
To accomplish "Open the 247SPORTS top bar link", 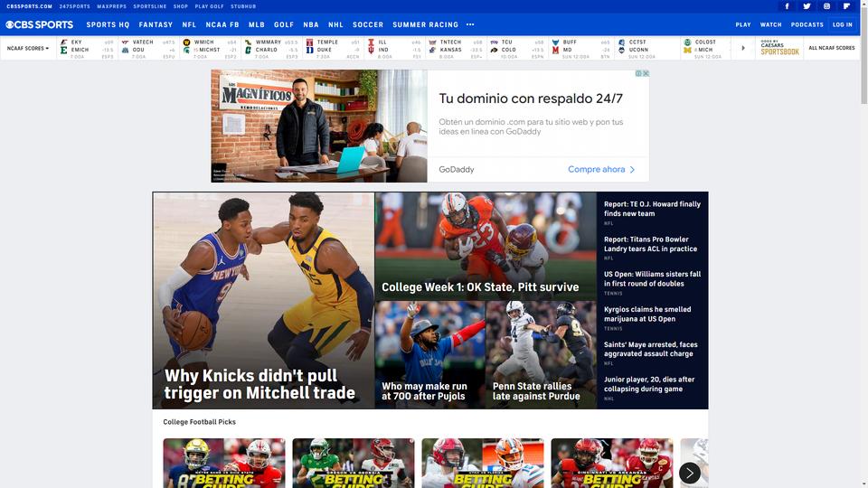I will click(x=75, y=6).
